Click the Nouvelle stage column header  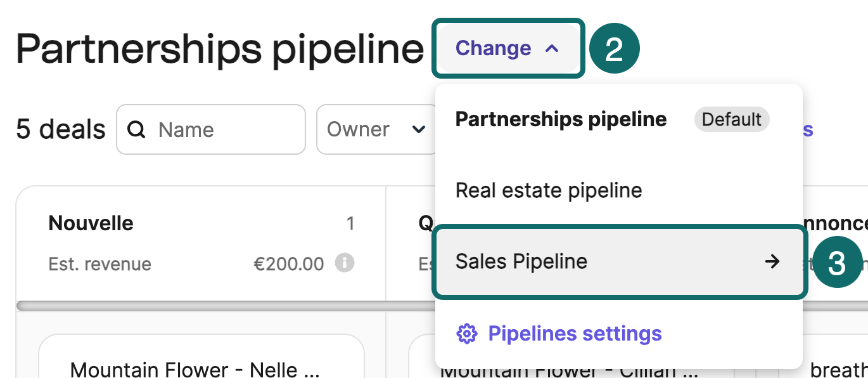click(91, 223)
